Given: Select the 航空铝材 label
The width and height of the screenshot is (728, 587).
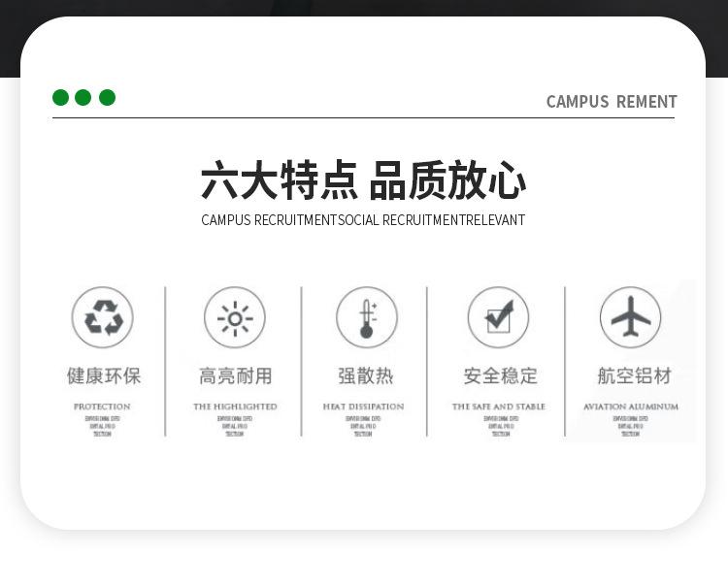Looking at the screenshot, I should [x=633, y=375].
